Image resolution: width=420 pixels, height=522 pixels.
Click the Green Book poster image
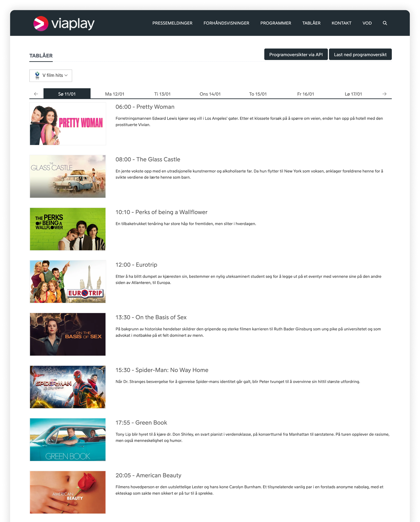[x=68, y=439]
